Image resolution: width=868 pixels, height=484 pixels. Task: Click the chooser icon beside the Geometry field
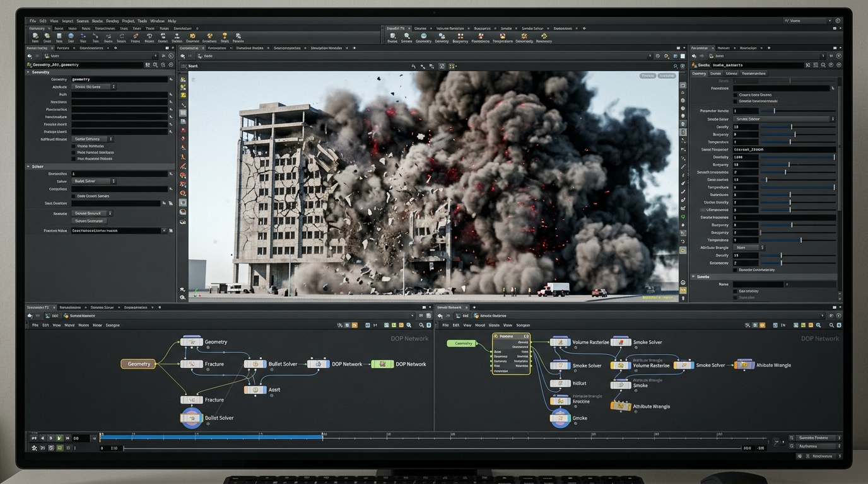point(170,79)
